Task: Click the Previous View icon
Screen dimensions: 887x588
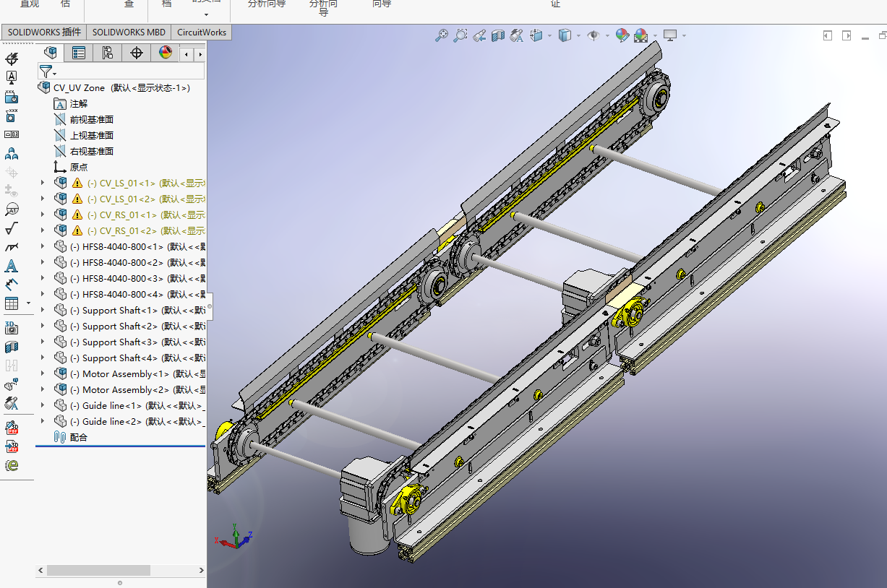Action: [479, 35]
